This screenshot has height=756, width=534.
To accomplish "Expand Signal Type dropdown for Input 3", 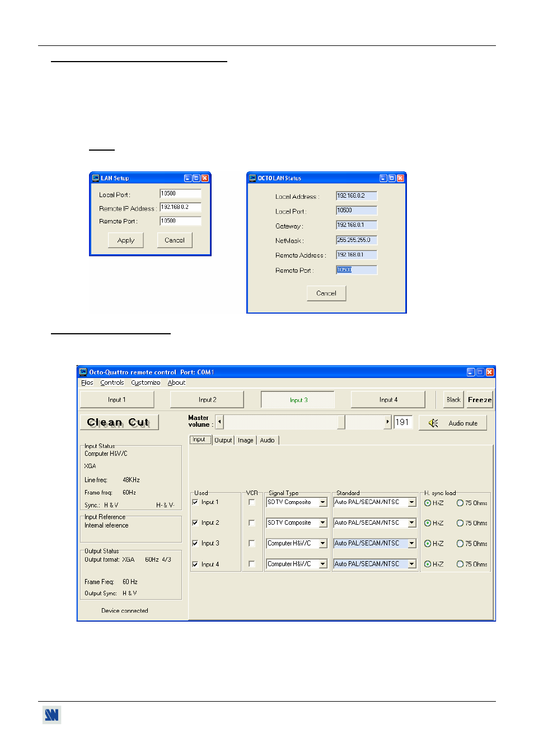I will click(x=323, y=543).
